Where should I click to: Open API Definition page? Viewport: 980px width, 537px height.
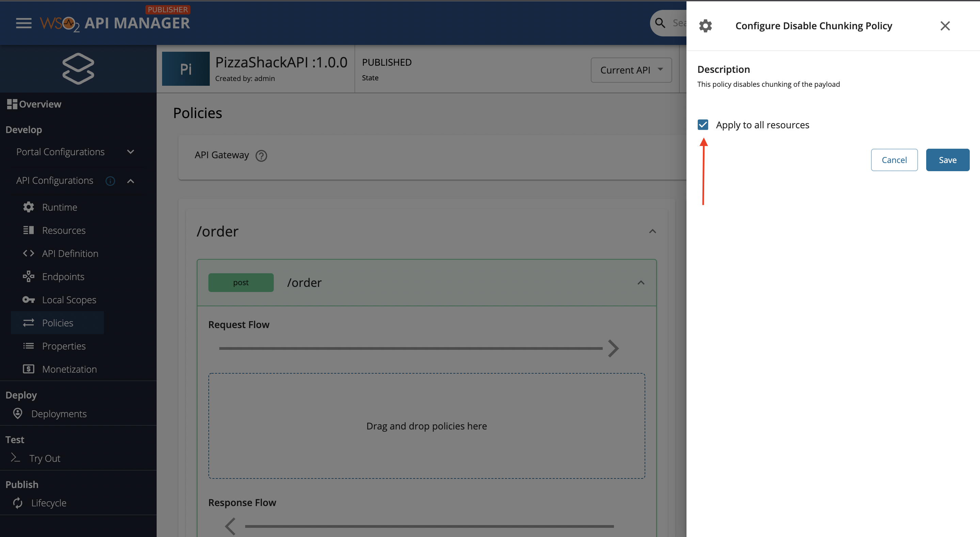click(70, 253)
